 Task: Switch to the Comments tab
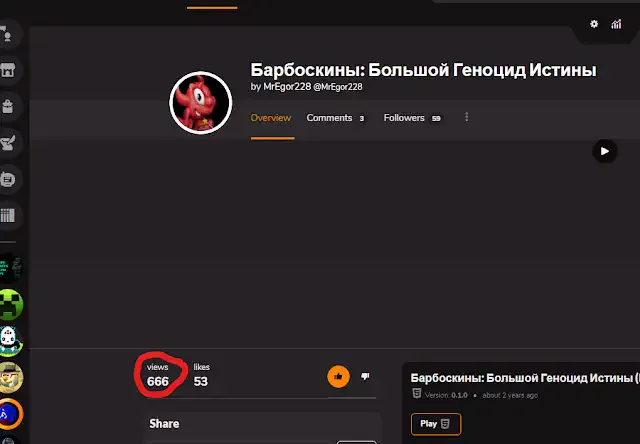(x=336, y=118)
